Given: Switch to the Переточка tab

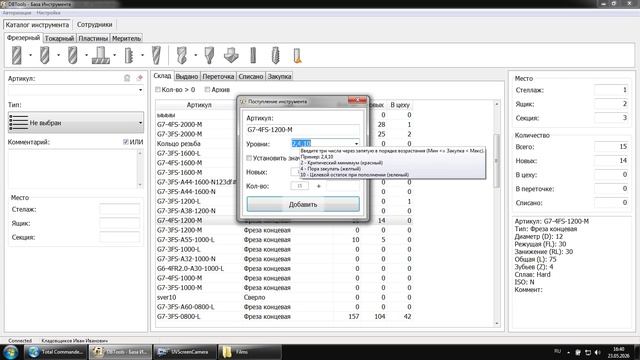Looking at the screenshot, I should (218, 76).
